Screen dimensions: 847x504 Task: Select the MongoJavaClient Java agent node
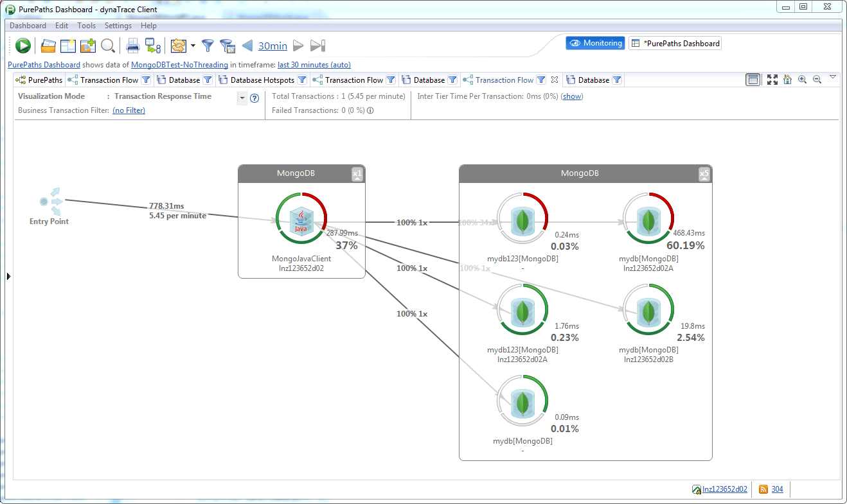[x=301, y=218]
